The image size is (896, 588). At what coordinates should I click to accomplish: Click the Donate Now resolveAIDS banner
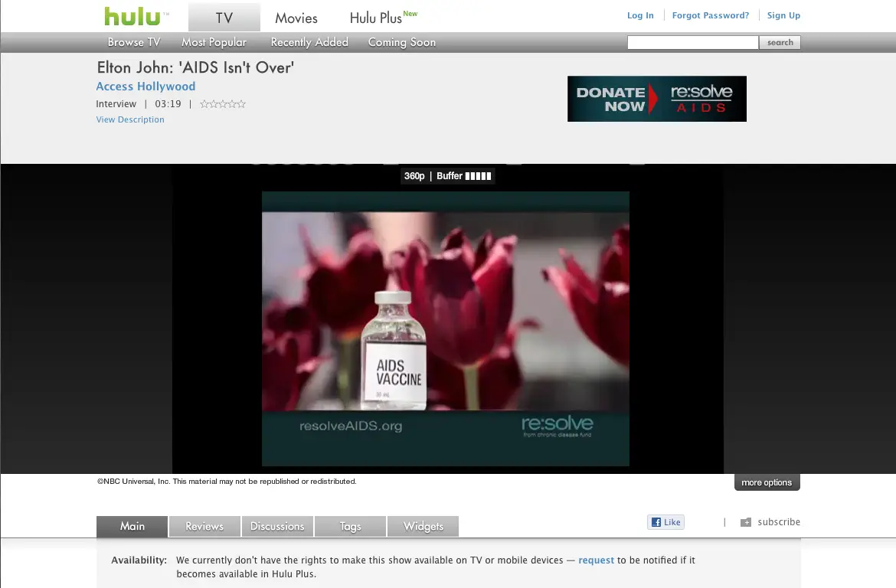coord(656,99)
